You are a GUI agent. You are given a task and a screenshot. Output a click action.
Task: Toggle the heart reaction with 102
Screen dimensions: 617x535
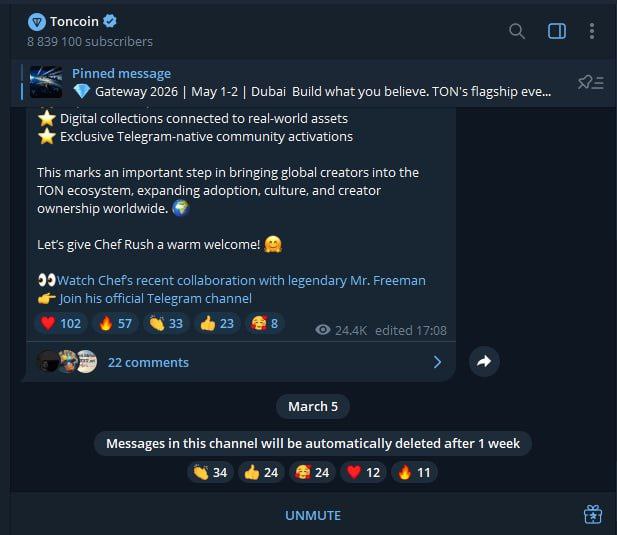coord(60,323)
